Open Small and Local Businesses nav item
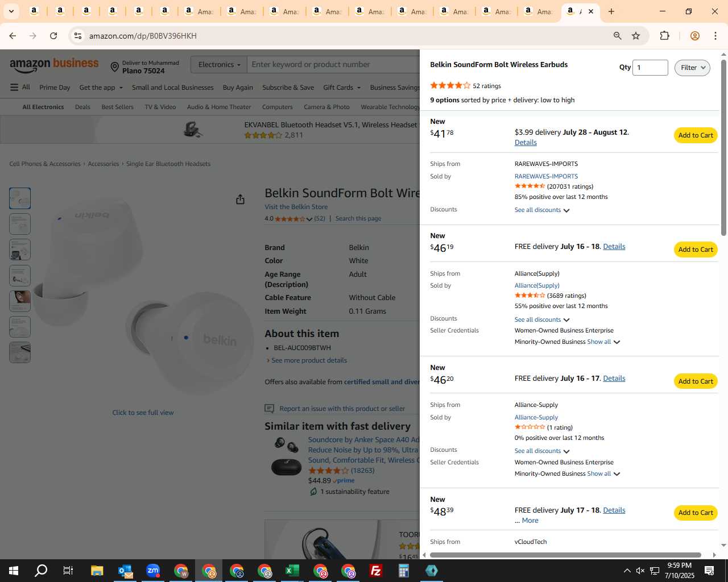728x582 pixels. pyautogui.click(x=173, y=88)
